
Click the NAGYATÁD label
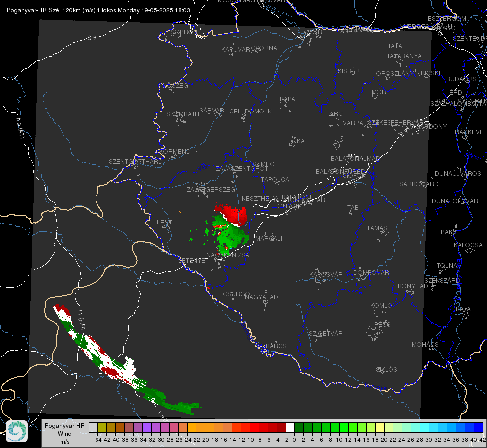coord(261,297)
